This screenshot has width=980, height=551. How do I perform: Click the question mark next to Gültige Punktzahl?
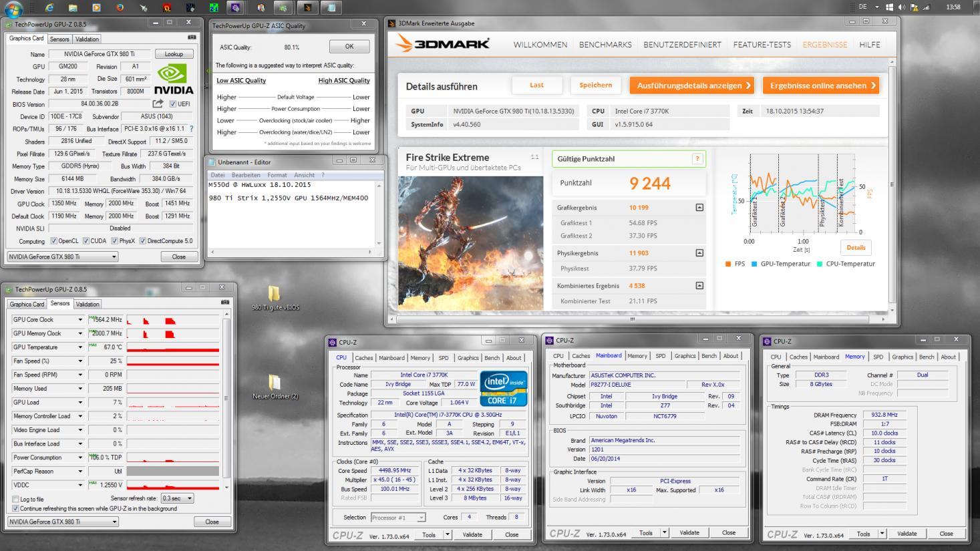[697, 158]
